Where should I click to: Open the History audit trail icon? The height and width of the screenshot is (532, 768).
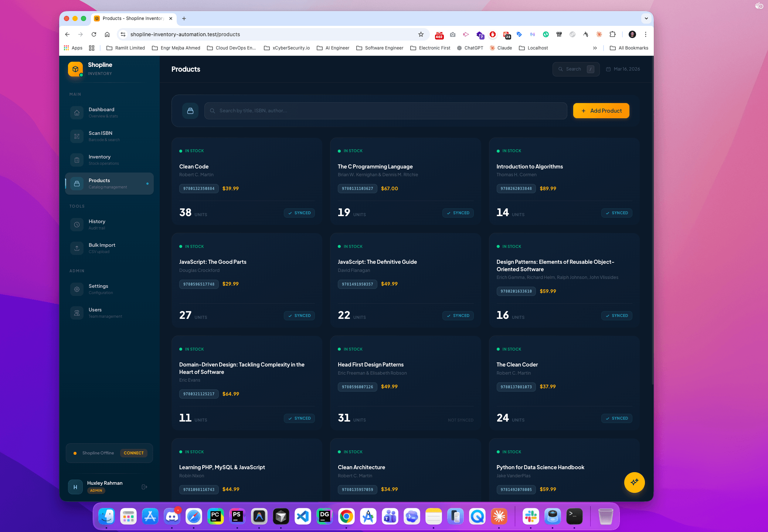[77, 224]
